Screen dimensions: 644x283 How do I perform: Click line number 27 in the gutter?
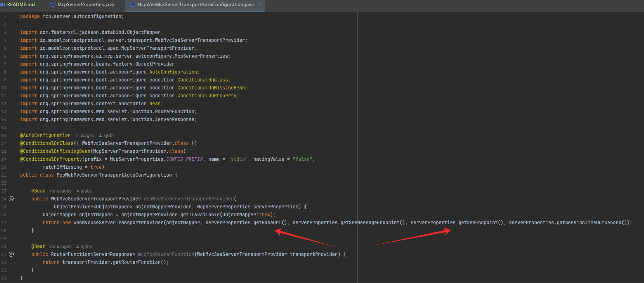(x=4, y=223)
